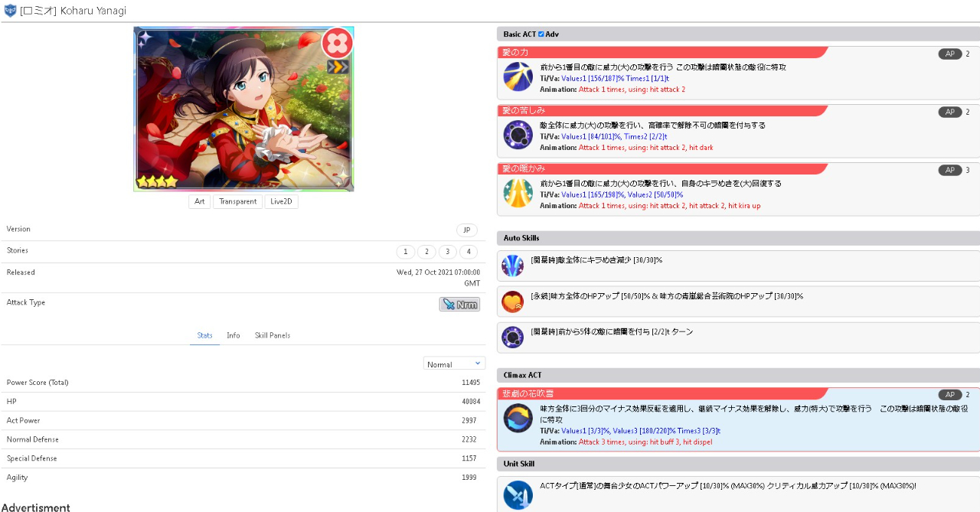Click the Nrm attack type badge
Viewport: 980px width, 512px height.
pyautogui.click(x=459, y=305)
